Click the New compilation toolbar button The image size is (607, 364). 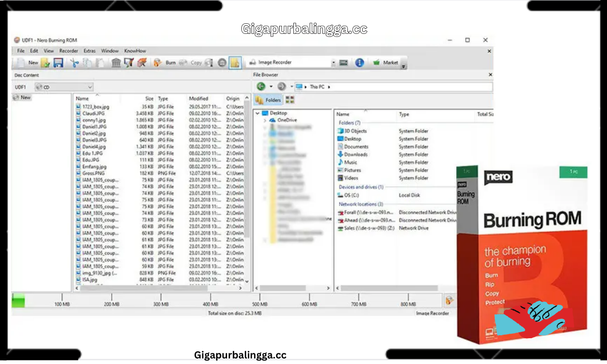(x=26, y=63)
